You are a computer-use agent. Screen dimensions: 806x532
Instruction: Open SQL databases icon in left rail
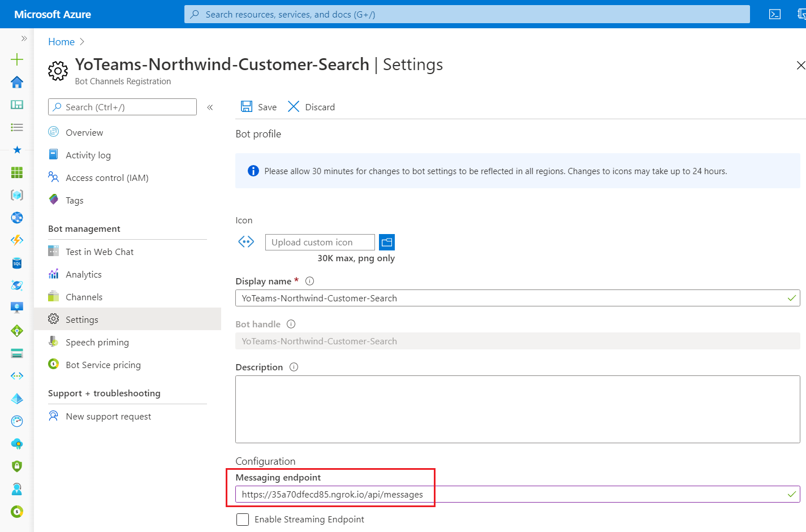(17, 263)
